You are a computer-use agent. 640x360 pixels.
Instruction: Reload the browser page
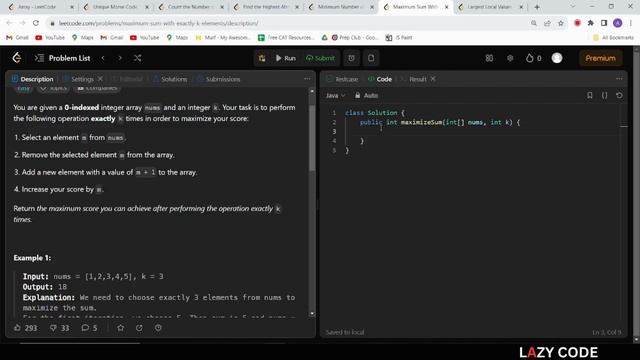(36, 23)
